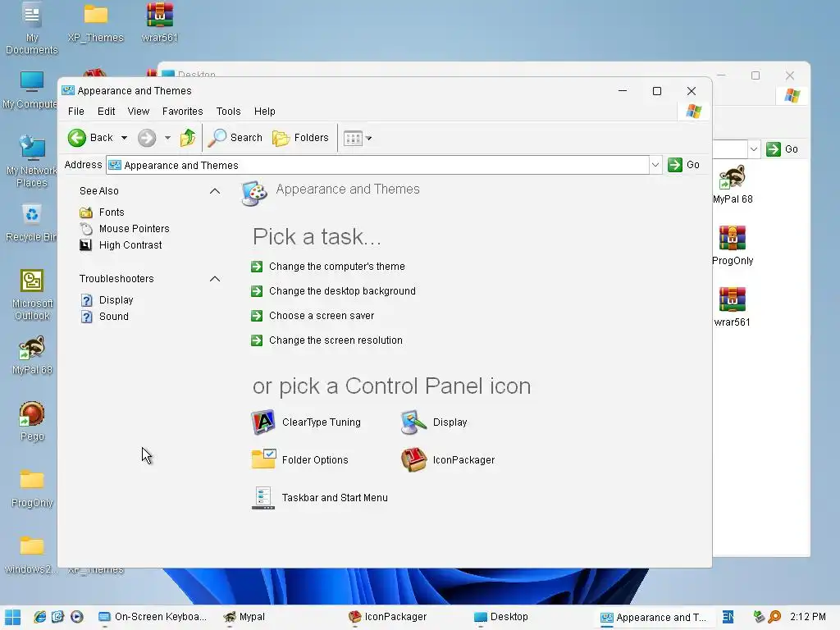Launch media player quick launch icon
The height and width of the screenshot is (630, 840).
point(76,617)
